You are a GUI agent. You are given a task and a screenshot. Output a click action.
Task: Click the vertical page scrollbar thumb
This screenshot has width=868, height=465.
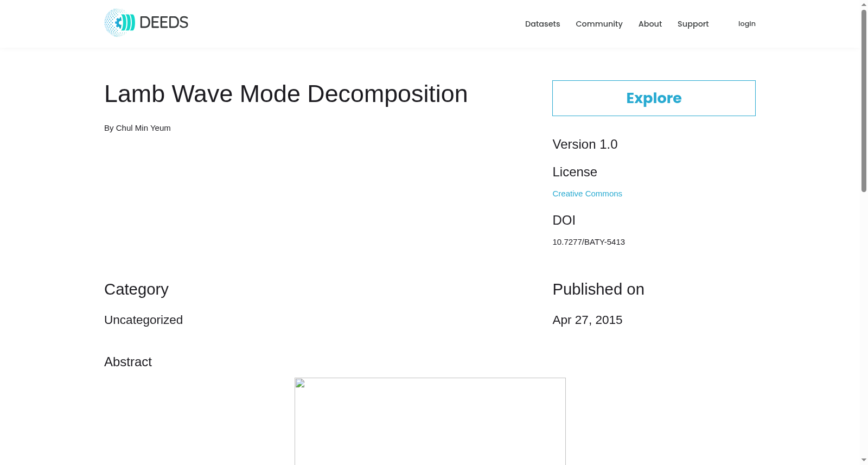[864, 100]
